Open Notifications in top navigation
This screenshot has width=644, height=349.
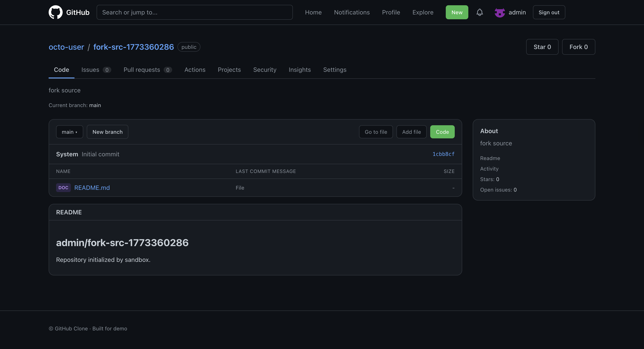point(352,12)
